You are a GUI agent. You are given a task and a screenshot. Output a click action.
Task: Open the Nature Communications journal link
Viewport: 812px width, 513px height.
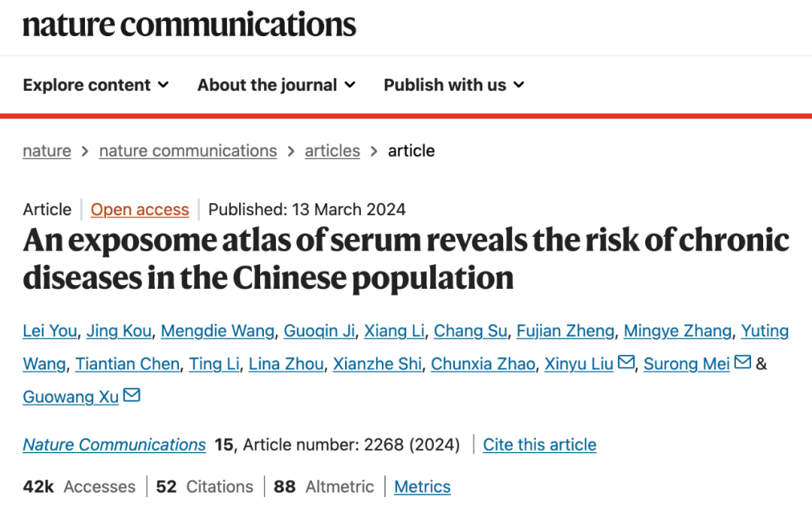pos(114,445)
